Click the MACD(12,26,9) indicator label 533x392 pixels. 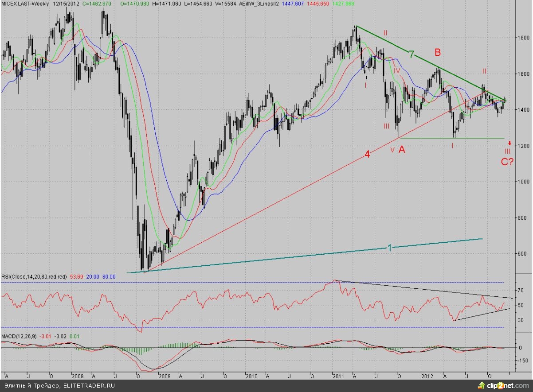coord(18,338)
